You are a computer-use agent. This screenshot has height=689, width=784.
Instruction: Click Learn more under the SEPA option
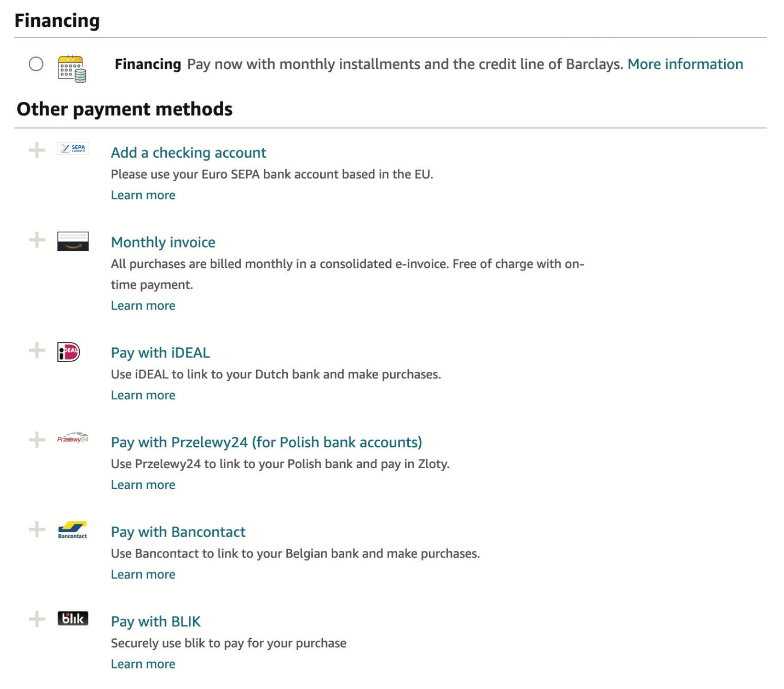pyautogui.click(x=143, y=194)
